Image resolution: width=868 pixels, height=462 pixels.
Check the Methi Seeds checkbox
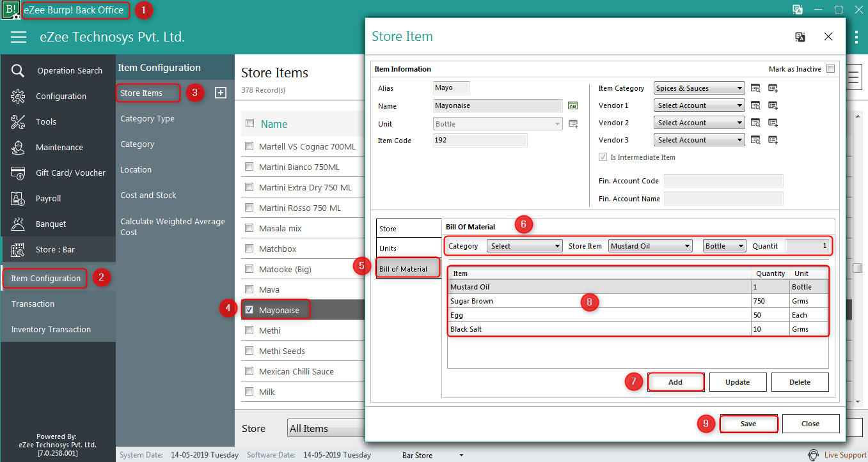pos(249,351)
